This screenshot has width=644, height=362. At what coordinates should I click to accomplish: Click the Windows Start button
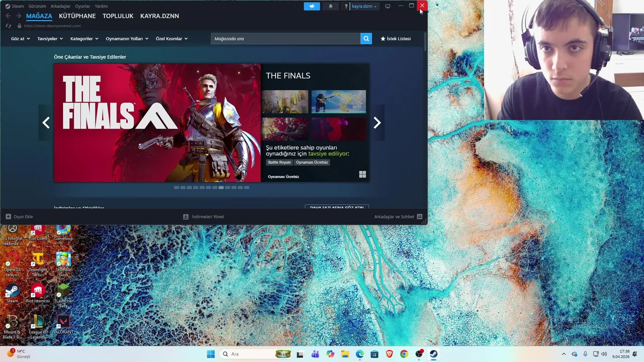(x=211, y=354)
